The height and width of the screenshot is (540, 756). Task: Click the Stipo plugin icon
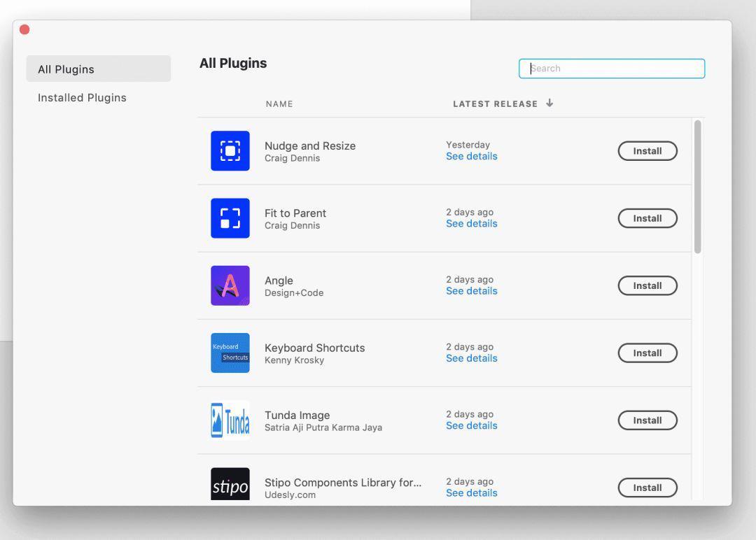230,484
